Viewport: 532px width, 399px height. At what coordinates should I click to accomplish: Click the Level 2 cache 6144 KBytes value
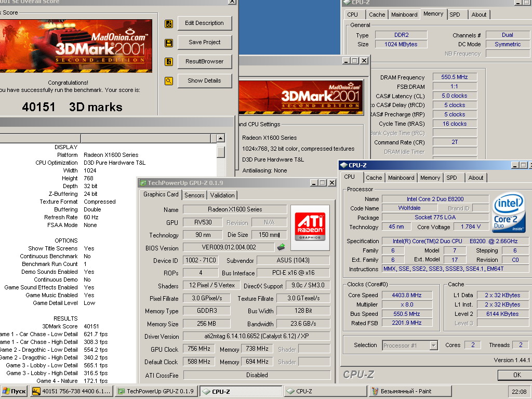click(502, 314)
